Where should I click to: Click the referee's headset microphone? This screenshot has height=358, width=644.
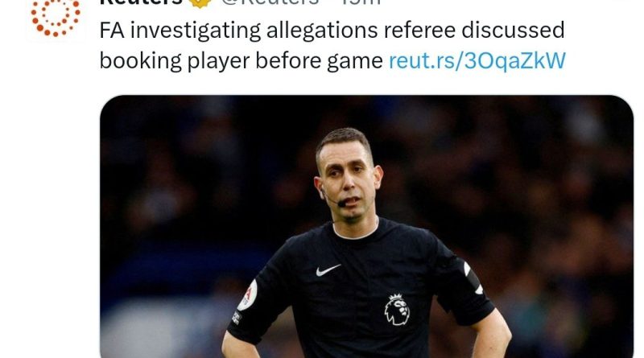[x=342, y=203]
